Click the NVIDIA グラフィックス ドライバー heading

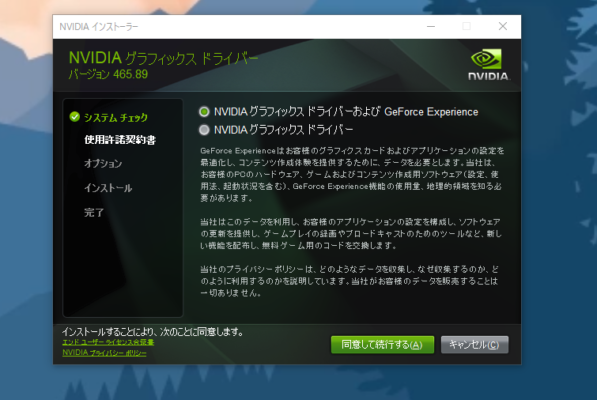click(163, 58)
